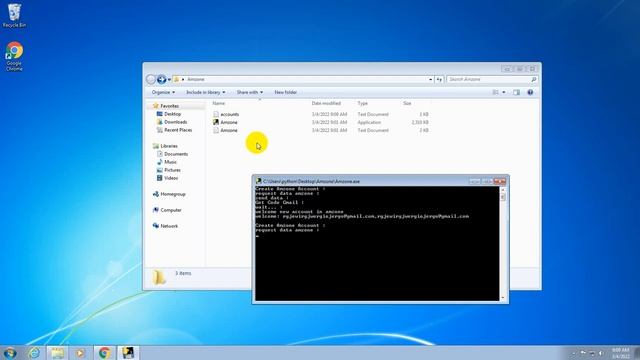Open the recent pages dropdown arrow beside Forward
Viewport: 640px width, 360px height.
click(169, 80)
